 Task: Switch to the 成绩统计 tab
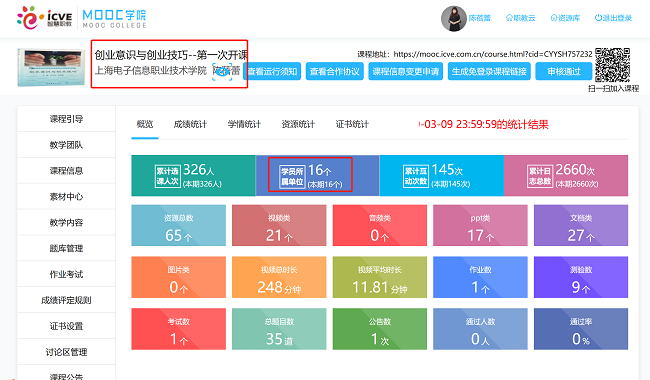[x=190, y=124]
